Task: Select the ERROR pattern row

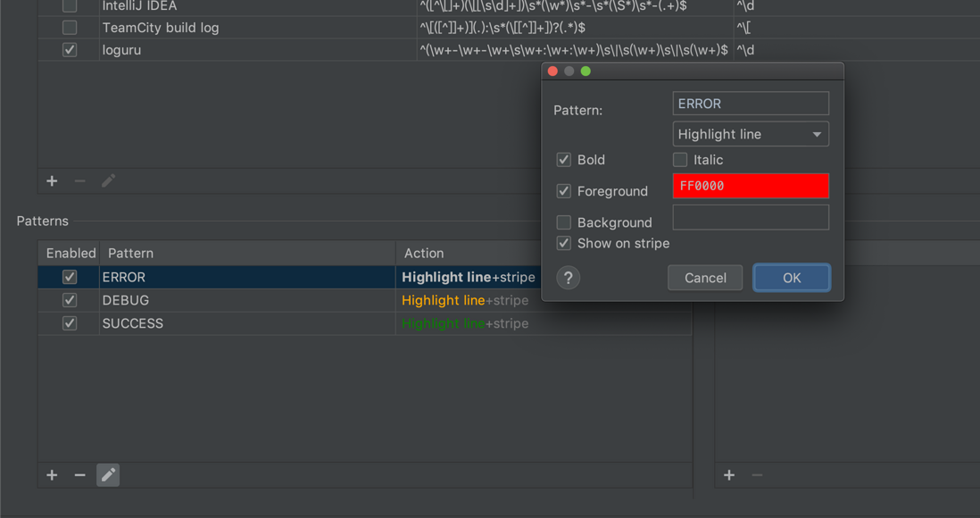Action: tap(364, 277)
